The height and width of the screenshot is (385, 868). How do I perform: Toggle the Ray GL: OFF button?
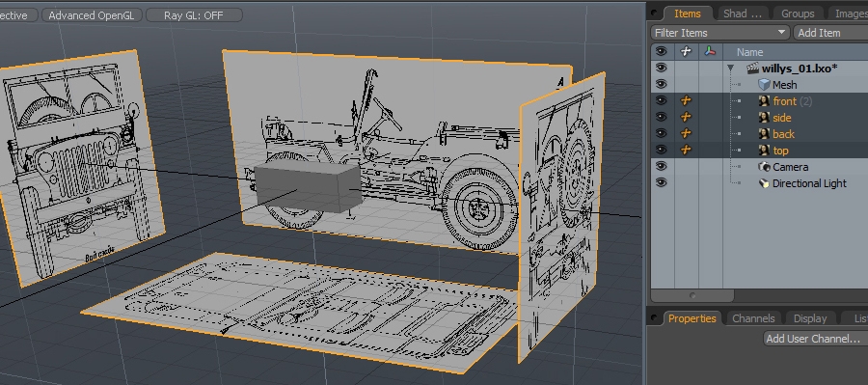[x=194, y=15]
